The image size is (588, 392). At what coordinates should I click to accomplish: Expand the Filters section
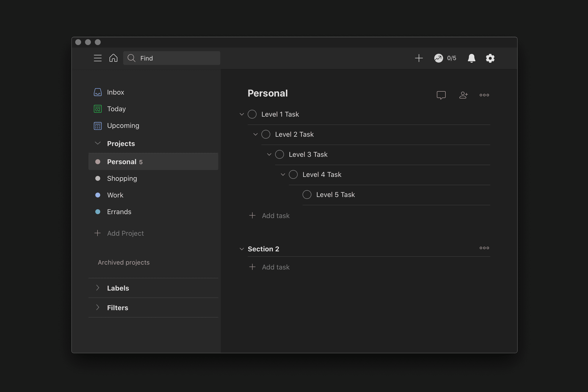98,307
